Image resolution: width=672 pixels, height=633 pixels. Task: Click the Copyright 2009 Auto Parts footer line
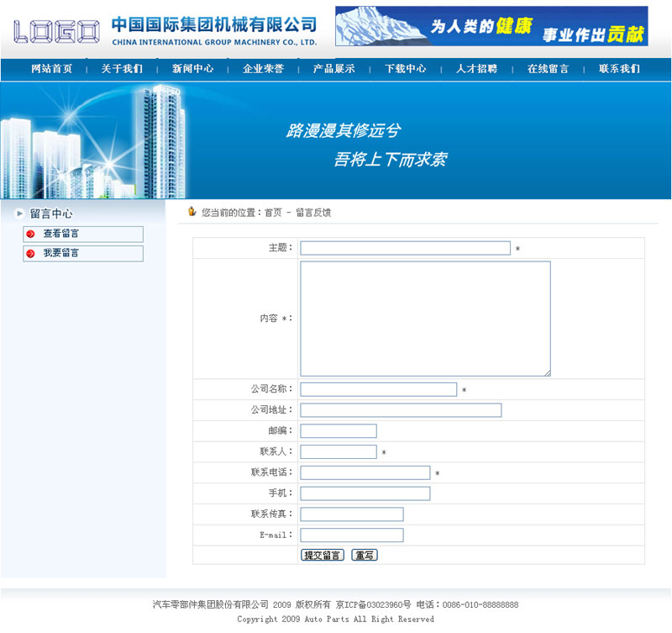coord(335,620)
